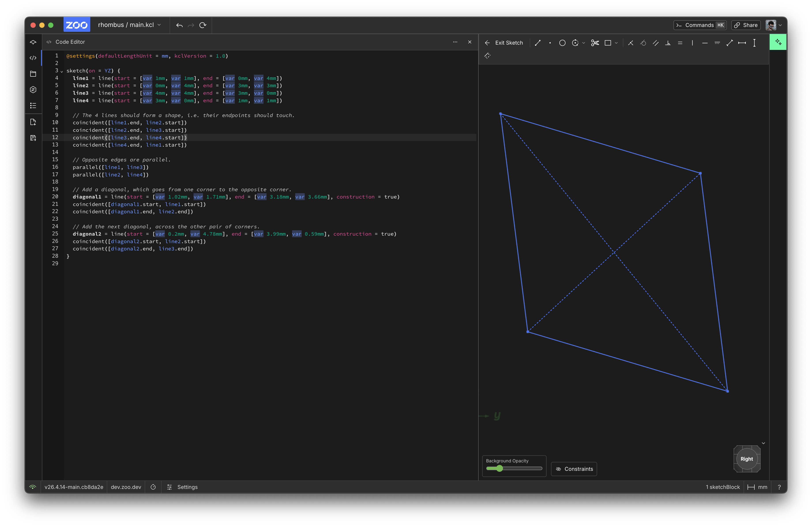Open the help question mark button

pyautogui.click(x=779, y=487)
